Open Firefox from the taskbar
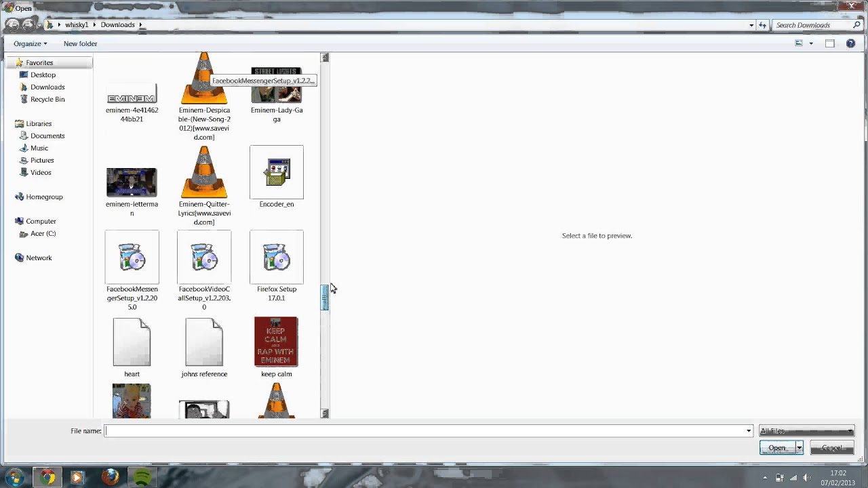 pyautogui.click(x=110, y=477)
